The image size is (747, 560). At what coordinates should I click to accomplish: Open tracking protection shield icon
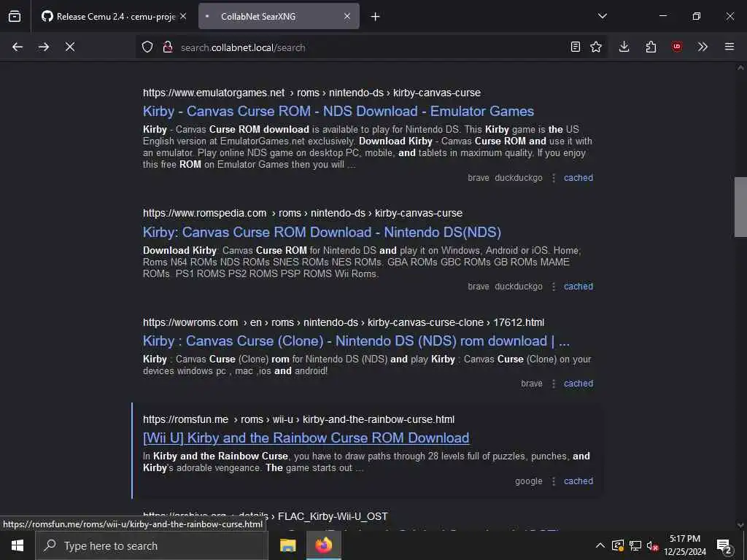pos(147,47)
